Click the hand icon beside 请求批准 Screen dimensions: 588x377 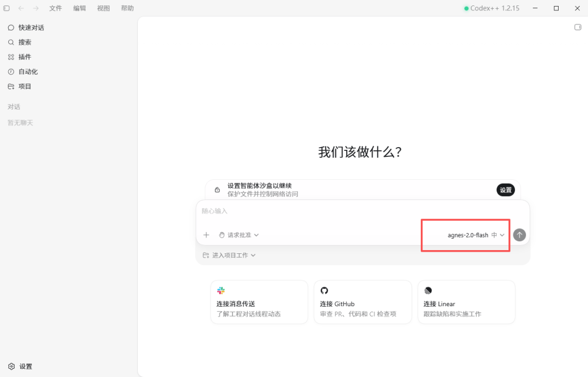[x=222, y=235]
